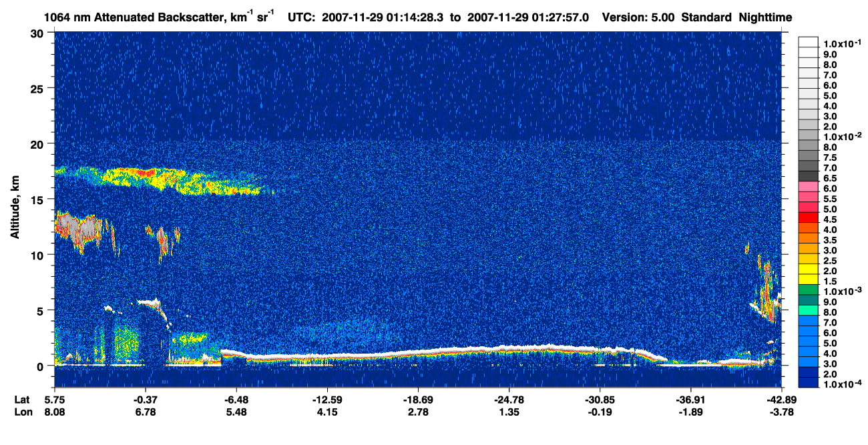Select the "UTC:" label in the header
This screenshot has width=868, height=445.
pos(302,17)
